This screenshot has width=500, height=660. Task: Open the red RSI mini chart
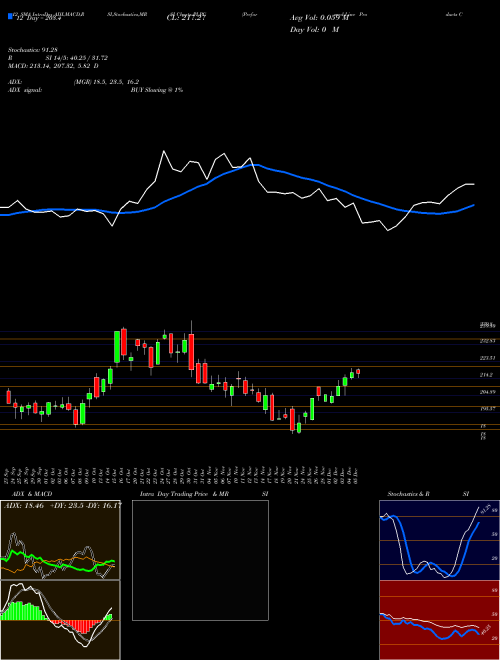coord(439,620)
